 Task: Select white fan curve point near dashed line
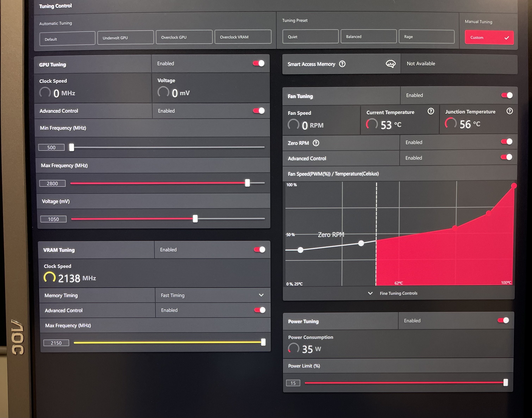point(361,243)
